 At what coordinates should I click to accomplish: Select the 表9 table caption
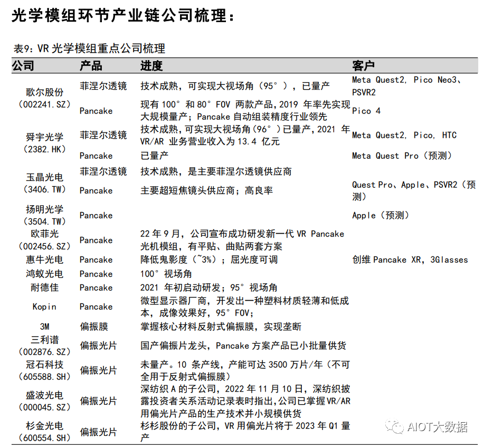pyautogui.click(x=89, y=49)
